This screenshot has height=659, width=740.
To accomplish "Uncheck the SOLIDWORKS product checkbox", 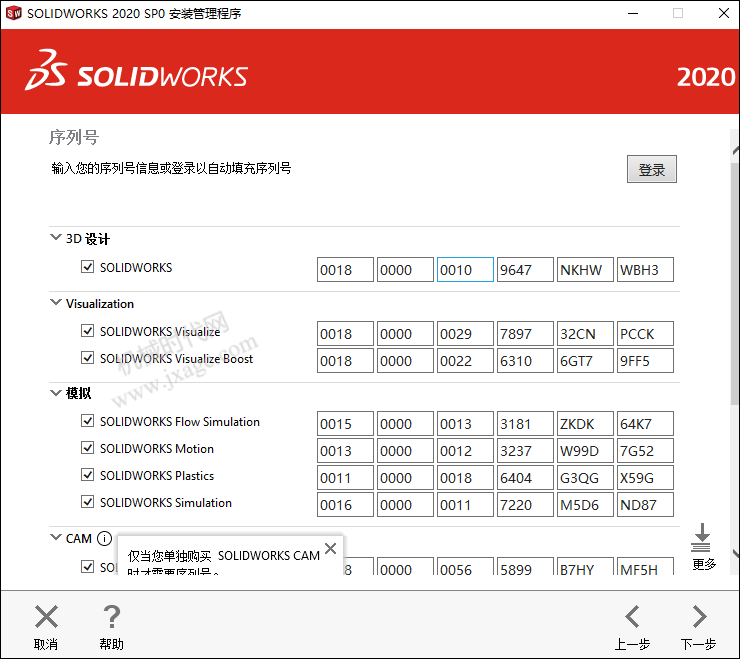I will 87,267.
